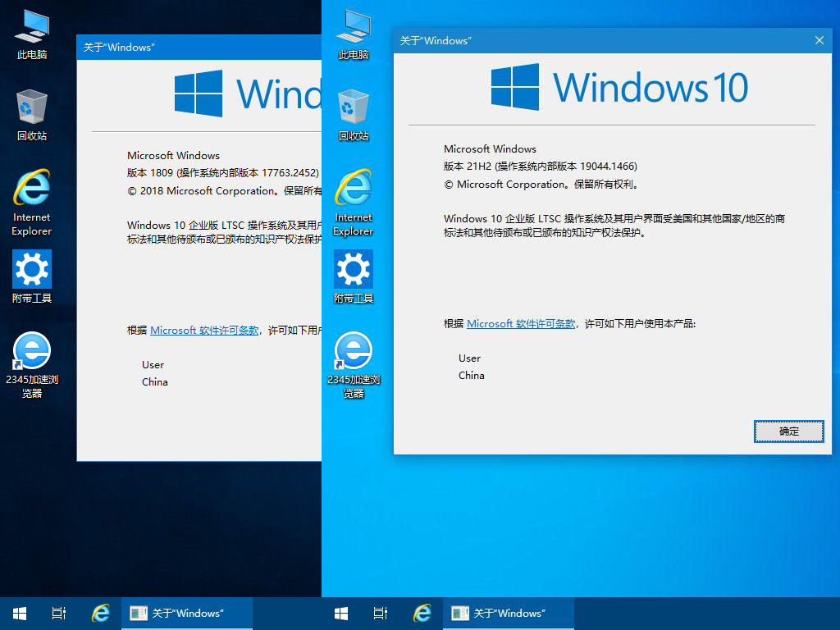The image size is (840, 630).
Task: Click "Windows 10 企业版 LTSC" paragraph in the 1809 dialog
Action: click(x=224, y=232)
